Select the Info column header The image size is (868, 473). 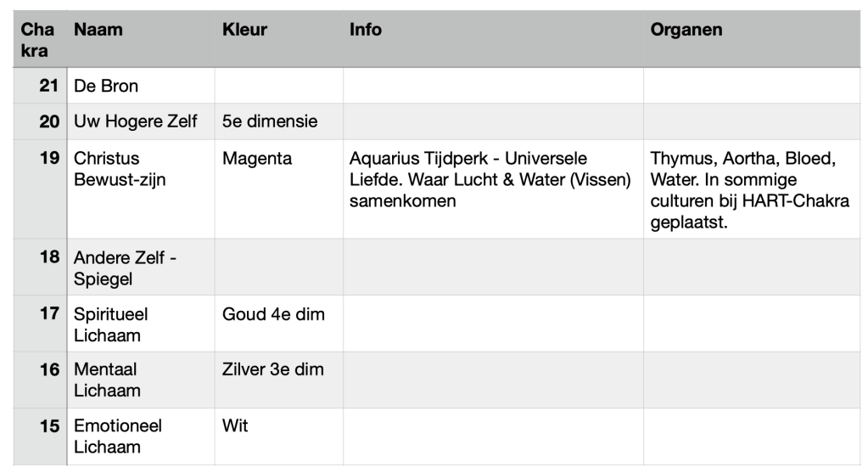(366, 31)
